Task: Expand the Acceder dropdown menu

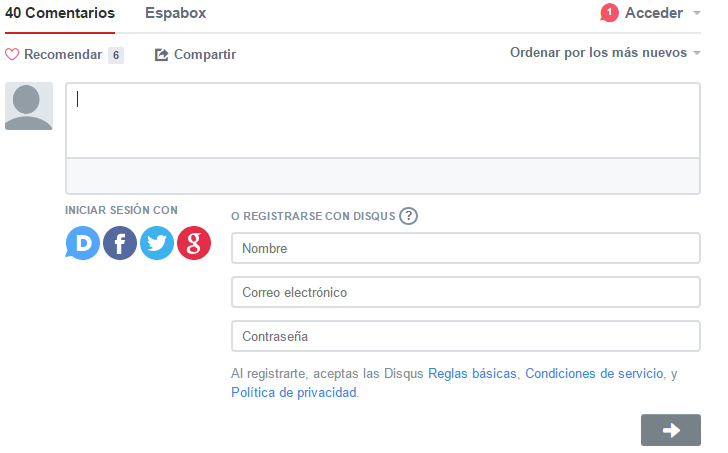Action: click(654, 13)
